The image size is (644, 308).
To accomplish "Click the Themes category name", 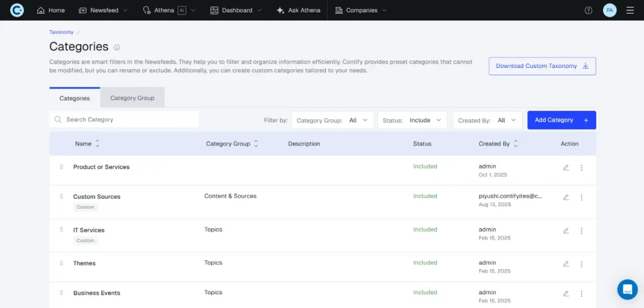I will click(84, 263).
